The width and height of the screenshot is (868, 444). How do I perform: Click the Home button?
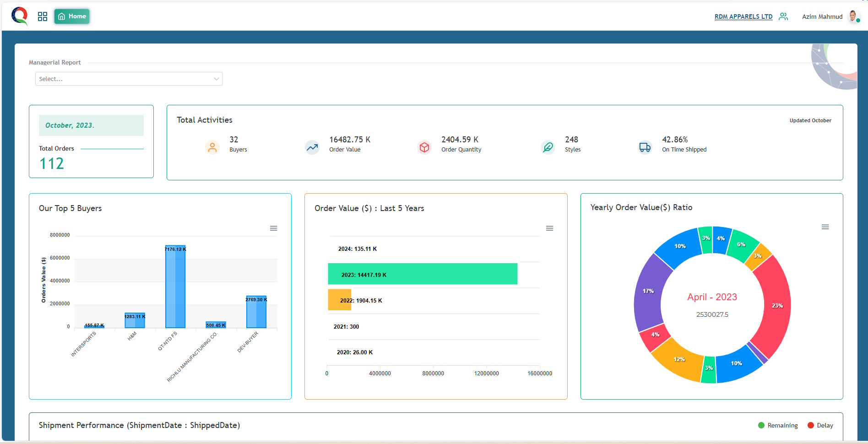click(x=72, y=16)
